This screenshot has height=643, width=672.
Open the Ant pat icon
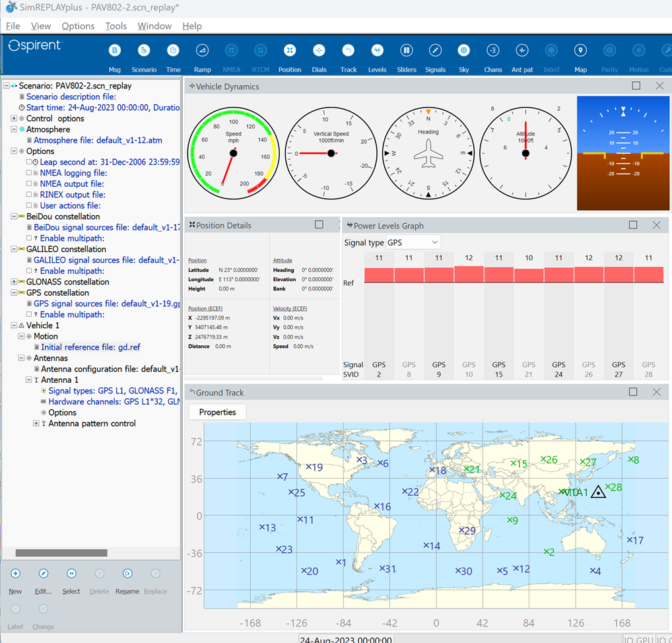click(522, 51)
